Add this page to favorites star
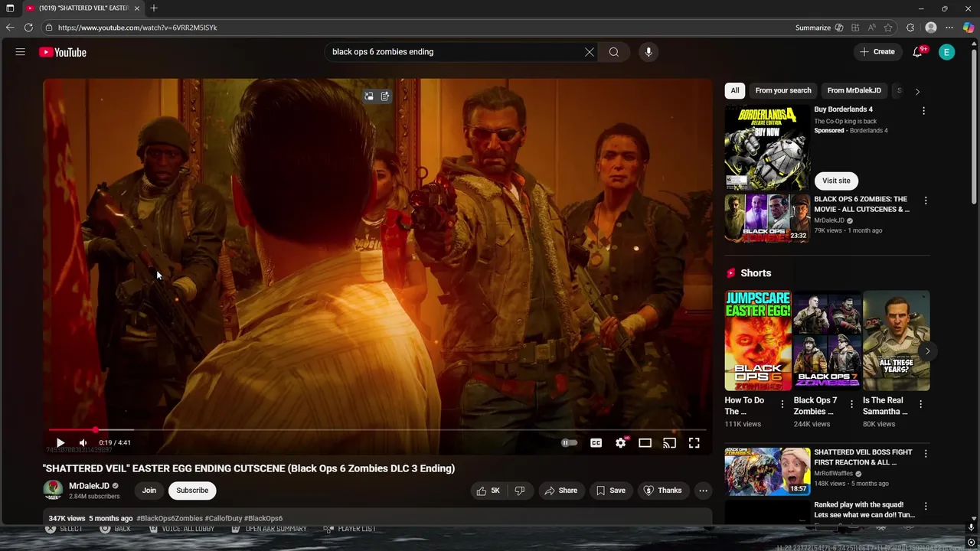980x551 pixels. pyautogui.click(x=888, y=28)
